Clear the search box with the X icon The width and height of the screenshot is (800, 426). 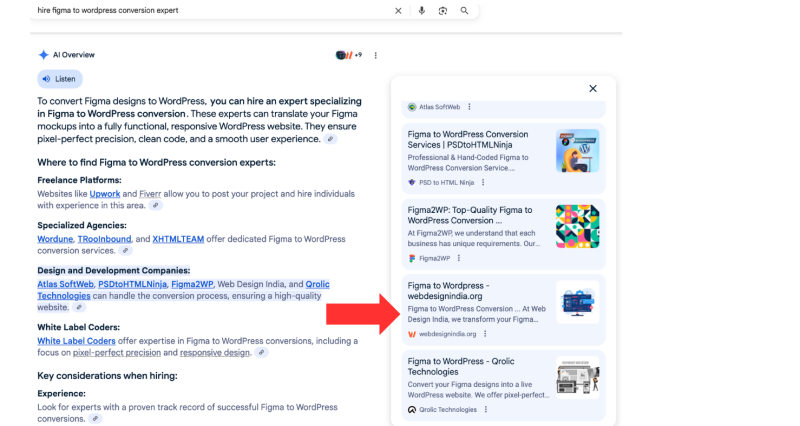click(x=398, y=11)
